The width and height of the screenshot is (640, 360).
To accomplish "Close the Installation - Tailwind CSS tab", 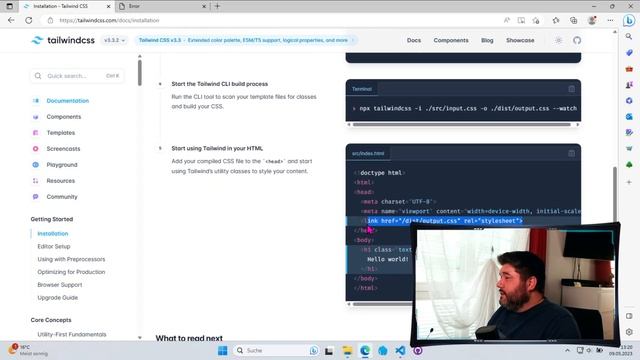I will 109,7.
